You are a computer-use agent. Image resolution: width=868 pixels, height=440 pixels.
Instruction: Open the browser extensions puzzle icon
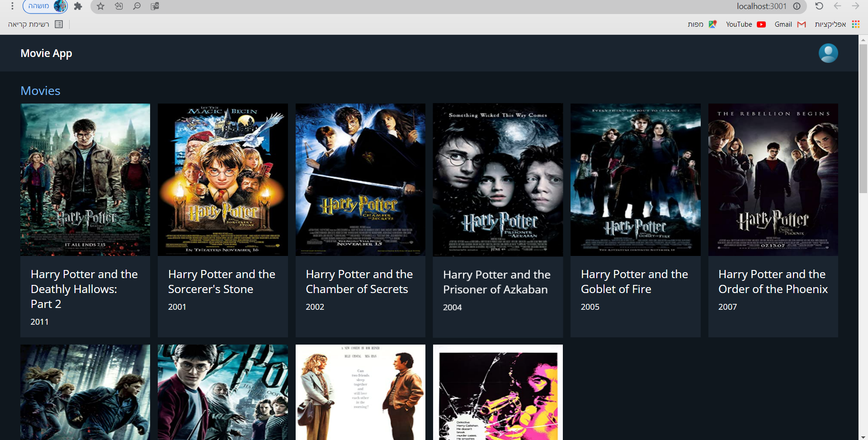(x=78, y=6)
